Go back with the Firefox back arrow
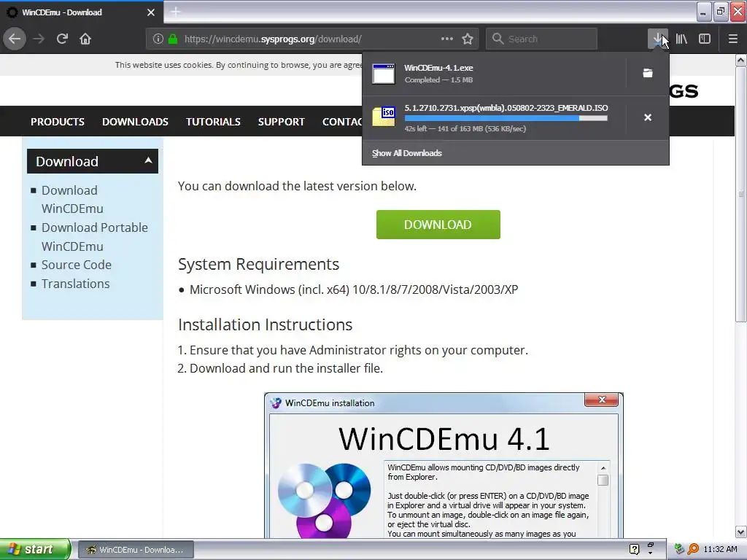 tap(15, 39)
